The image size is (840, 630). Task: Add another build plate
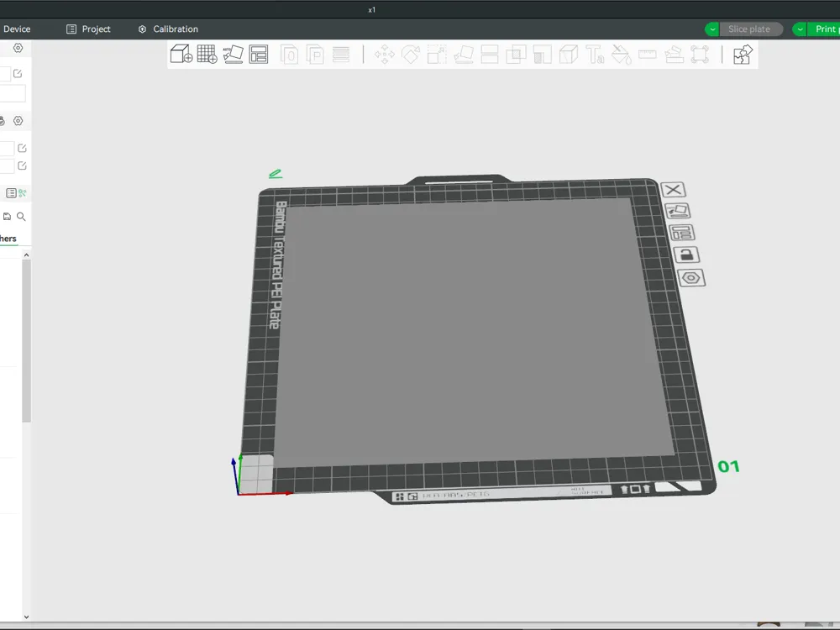(x=207, y=53)
